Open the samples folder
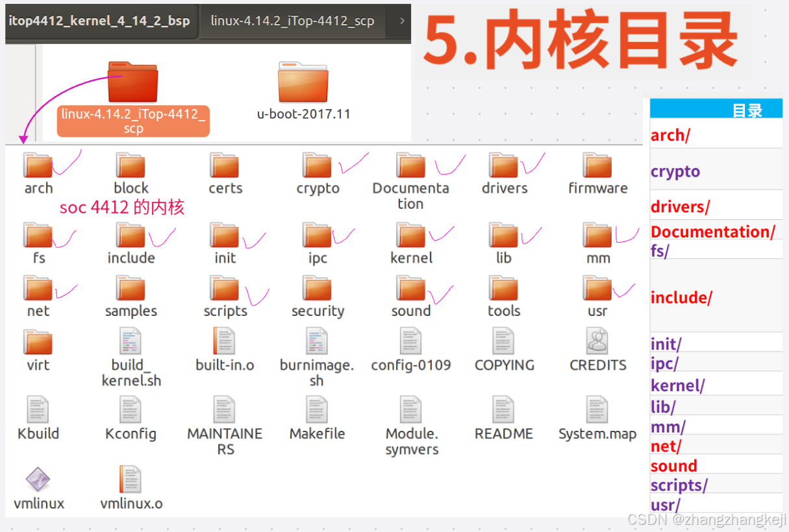The width and height of the screenshot is (789, 532). (x=131, y=288)
